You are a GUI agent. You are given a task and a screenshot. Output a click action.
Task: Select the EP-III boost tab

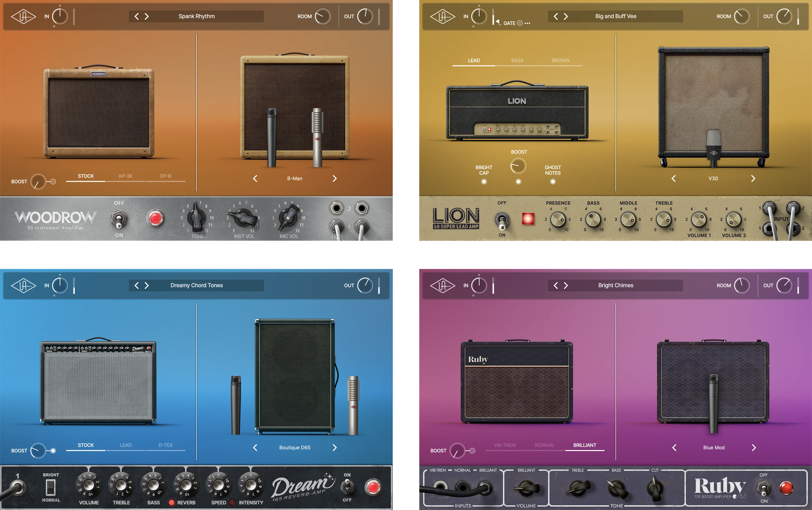(166, 177)
